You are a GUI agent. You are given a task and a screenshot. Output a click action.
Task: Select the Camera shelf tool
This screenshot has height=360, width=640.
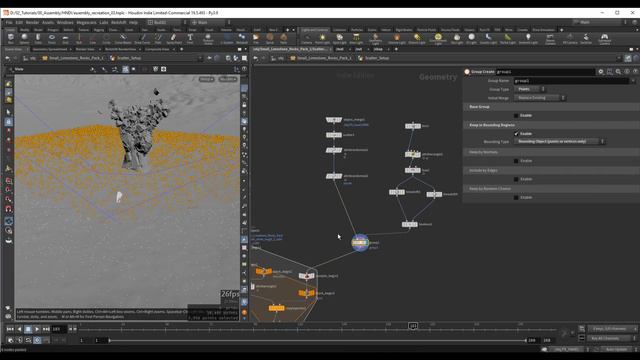click(x=307, y=39)
